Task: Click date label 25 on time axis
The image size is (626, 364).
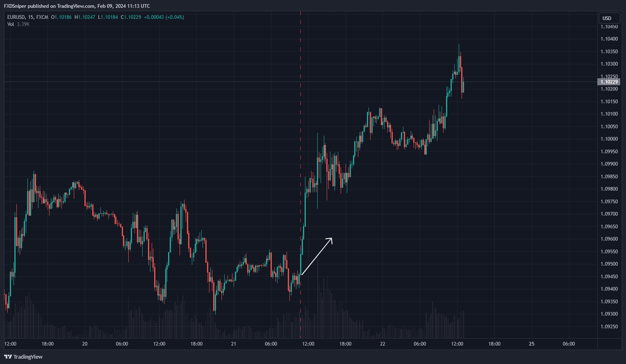Action: click(531, 344)
